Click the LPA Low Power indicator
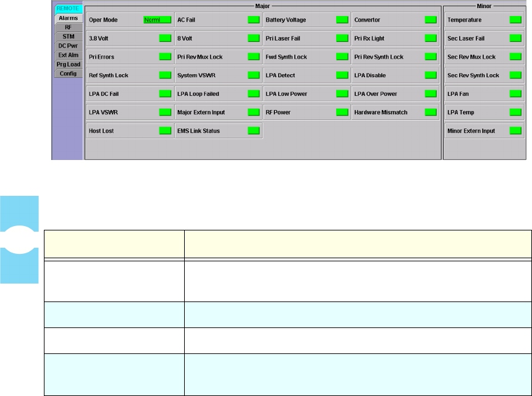 [342, 94]
